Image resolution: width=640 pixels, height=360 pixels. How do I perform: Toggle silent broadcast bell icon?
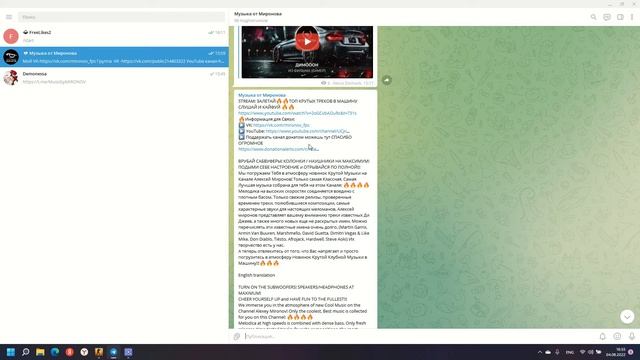pyautogui.click(x=602, y=336)
